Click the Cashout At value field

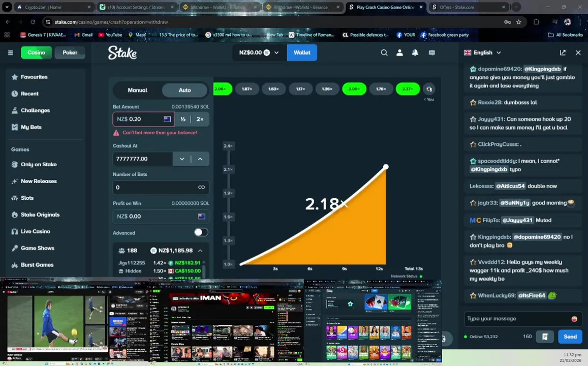[x=142, y=159]
